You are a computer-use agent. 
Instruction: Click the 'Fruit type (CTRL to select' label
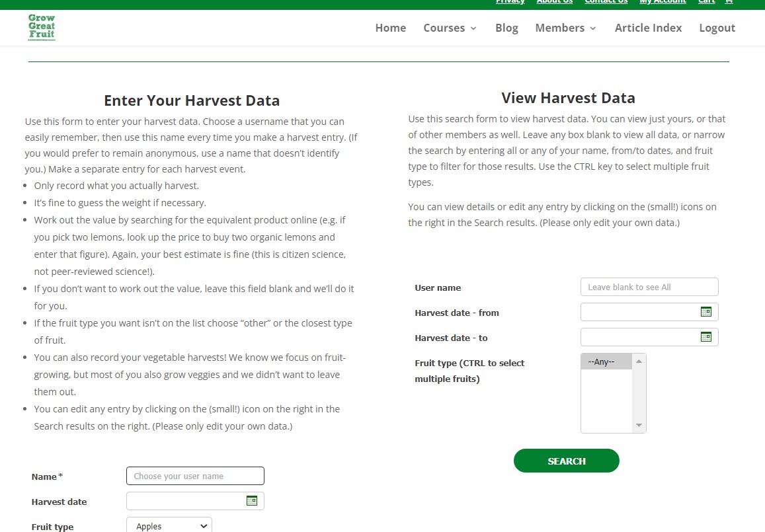[x=469, y=363]
